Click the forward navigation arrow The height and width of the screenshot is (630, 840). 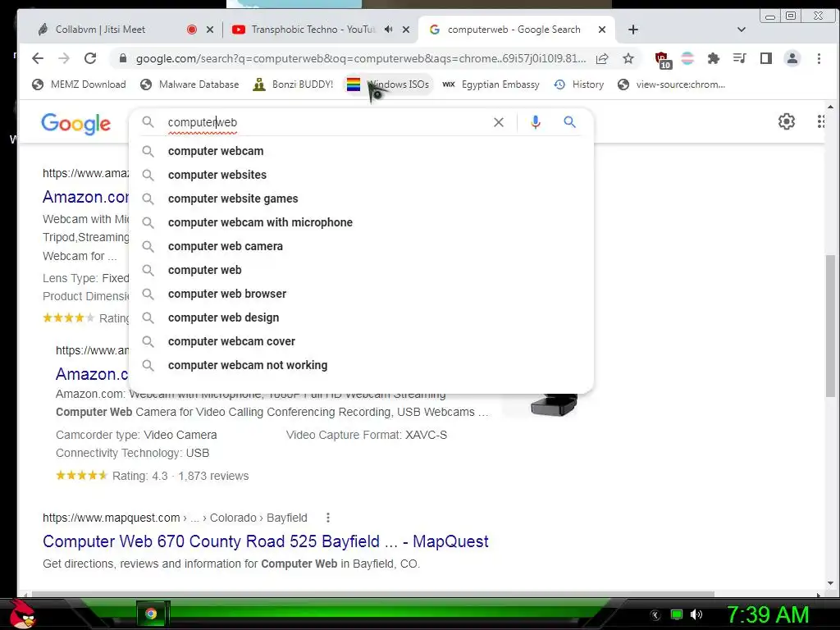click(x=64, y=58)
